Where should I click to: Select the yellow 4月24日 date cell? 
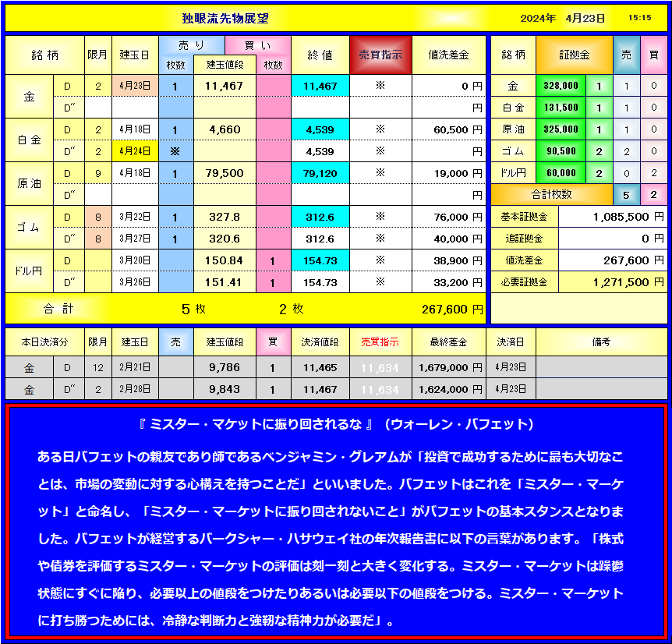click(x=135, y=151)
